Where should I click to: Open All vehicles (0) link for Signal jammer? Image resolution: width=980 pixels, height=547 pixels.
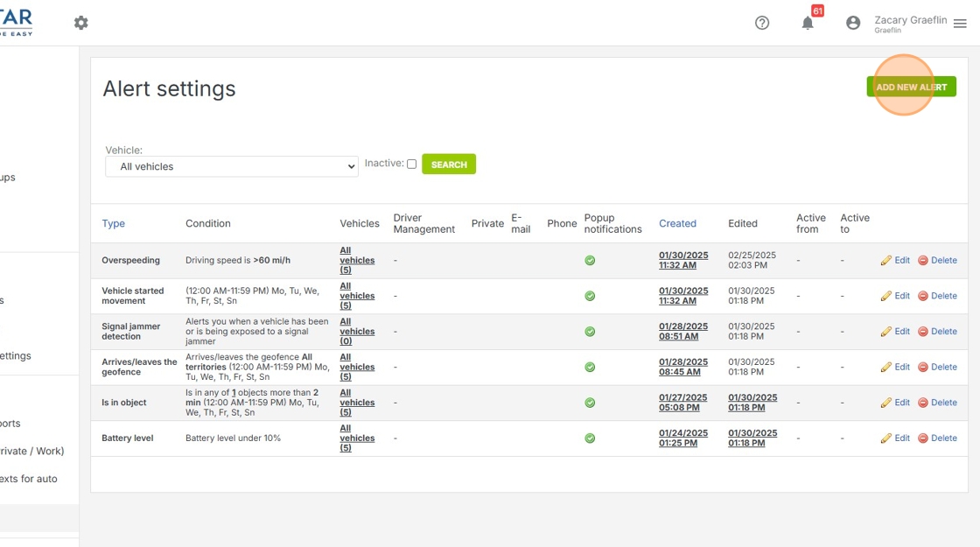pyautogui.click(x=357, y=332)
